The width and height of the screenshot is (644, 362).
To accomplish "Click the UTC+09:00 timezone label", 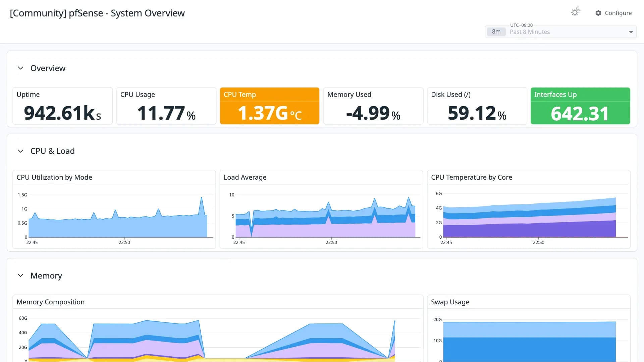I will pos(521,25).
